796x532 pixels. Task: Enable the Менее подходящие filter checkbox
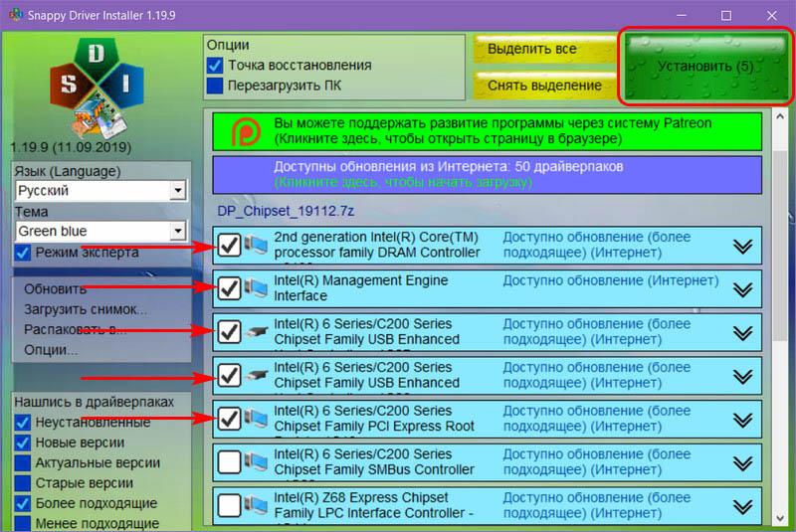(x=23, y=523)
